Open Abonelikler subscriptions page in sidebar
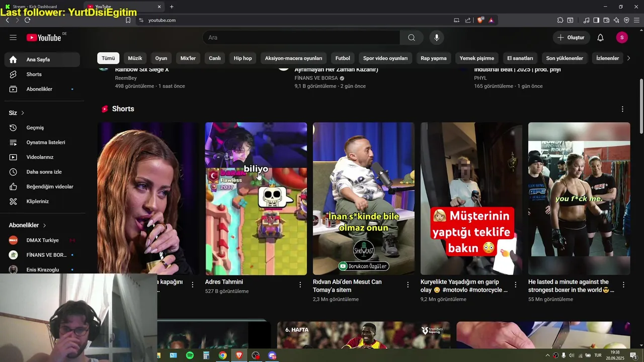The width and height of the screenshot is (644, 362). (x=42, y=89)
